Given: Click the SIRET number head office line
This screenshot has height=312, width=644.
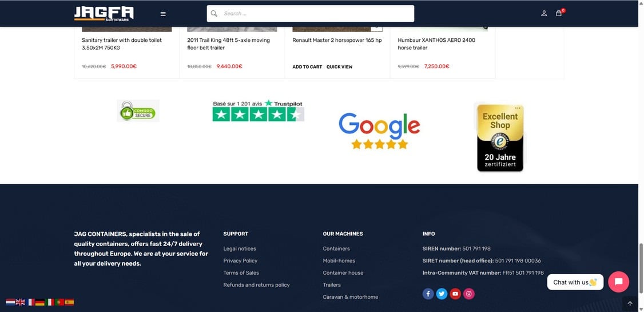Looking at the screenshot, I should [482, 260].
